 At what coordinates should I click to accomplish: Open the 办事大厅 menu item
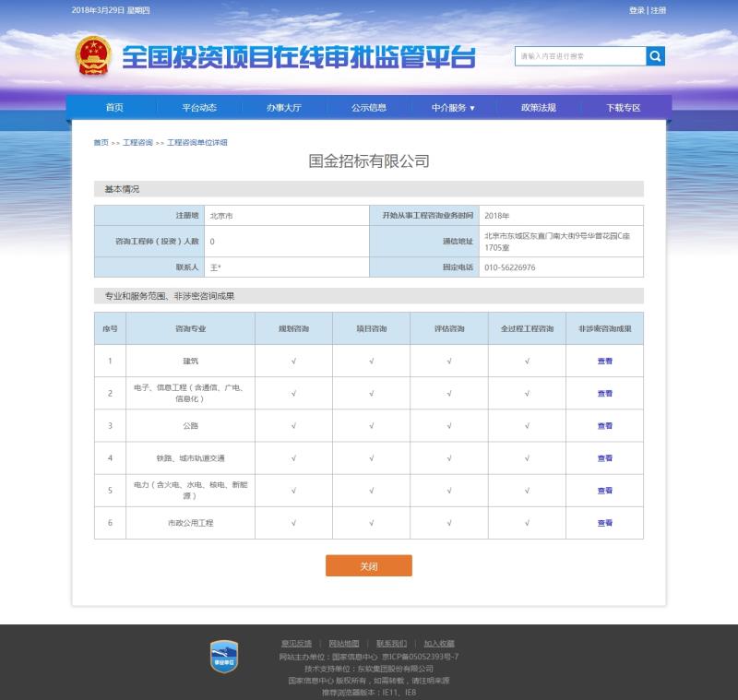pyautogui.click(x=284, y=108)
